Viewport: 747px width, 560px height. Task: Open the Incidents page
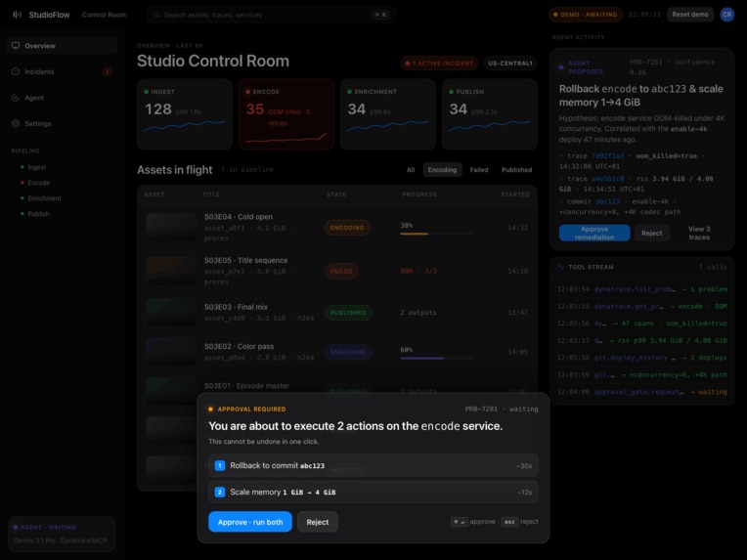point(62,71)
